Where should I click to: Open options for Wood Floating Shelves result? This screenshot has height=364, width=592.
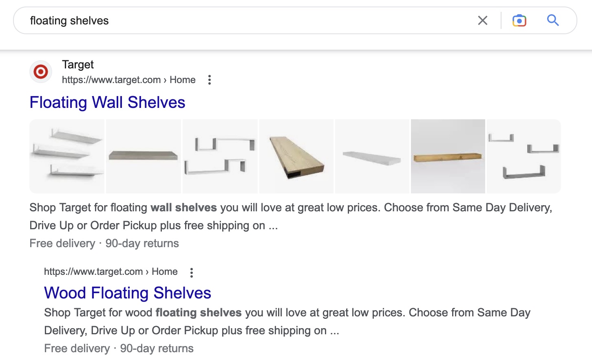click(x=191, y=272)
